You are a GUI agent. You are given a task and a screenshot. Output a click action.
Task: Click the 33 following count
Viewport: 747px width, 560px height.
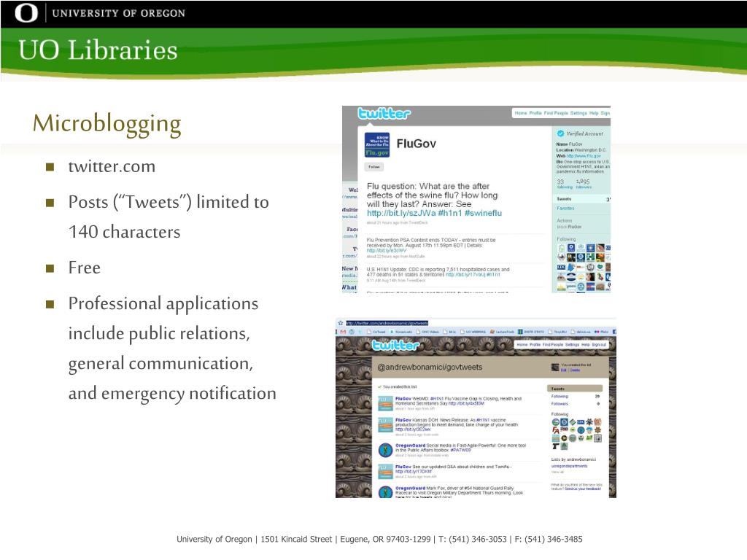coord(564,184)
